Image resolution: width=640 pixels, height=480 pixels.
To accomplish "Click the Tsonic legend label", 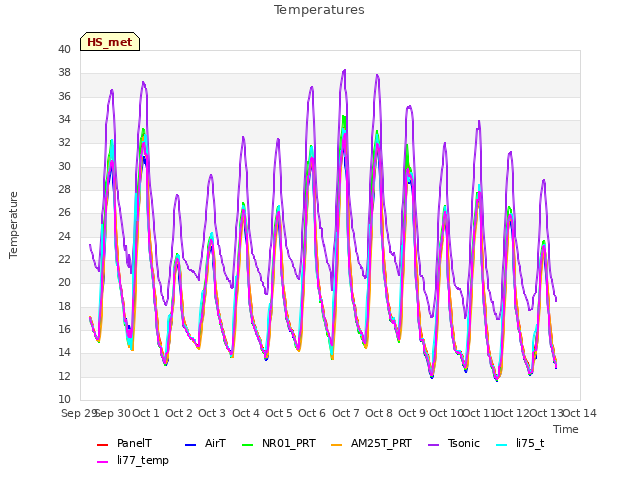I will click(464, 443).
